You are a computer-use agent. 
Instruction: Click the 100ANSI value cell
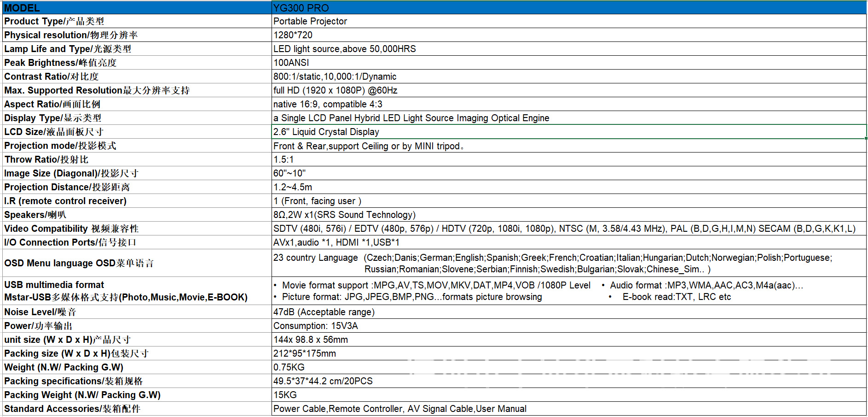click(569, 63)
